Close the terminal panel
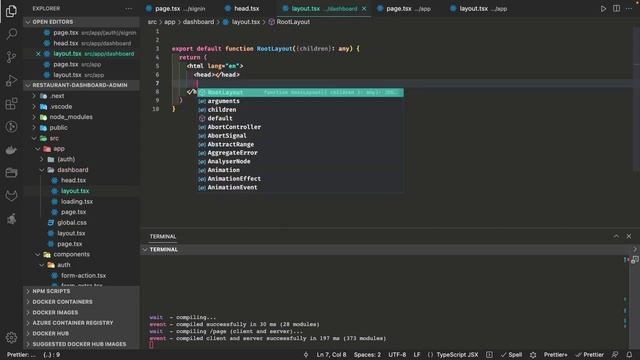640x360 pixels. [x=629, y=236]
